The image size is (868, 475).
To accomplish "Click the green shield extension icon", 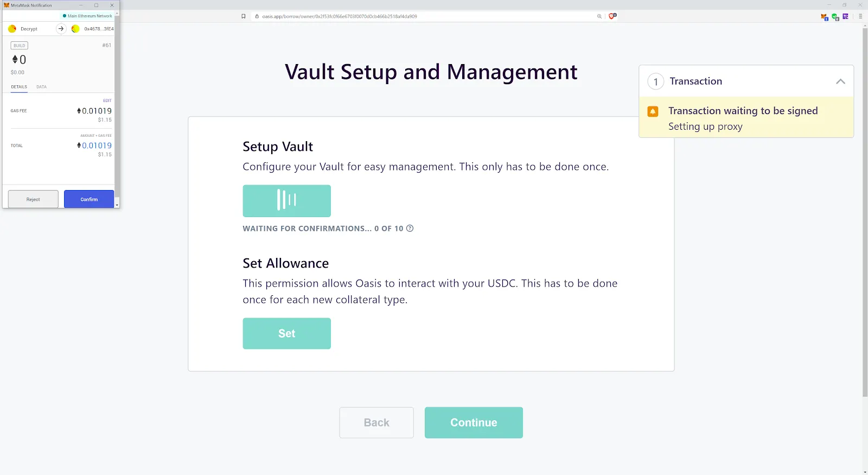I will click(x=835, y=17).
